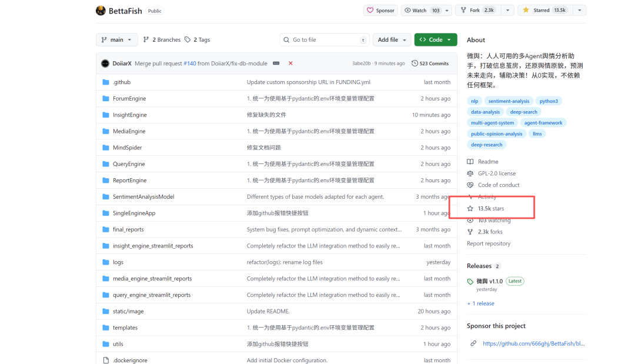Click the Activity pulse icon
The height and width of the screenshot is (364, 635).
pos(472,196)
